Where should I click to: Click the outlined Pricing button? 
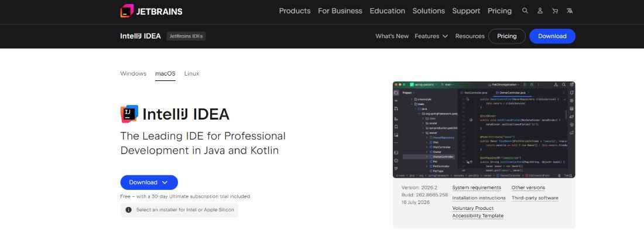[507, 36]
